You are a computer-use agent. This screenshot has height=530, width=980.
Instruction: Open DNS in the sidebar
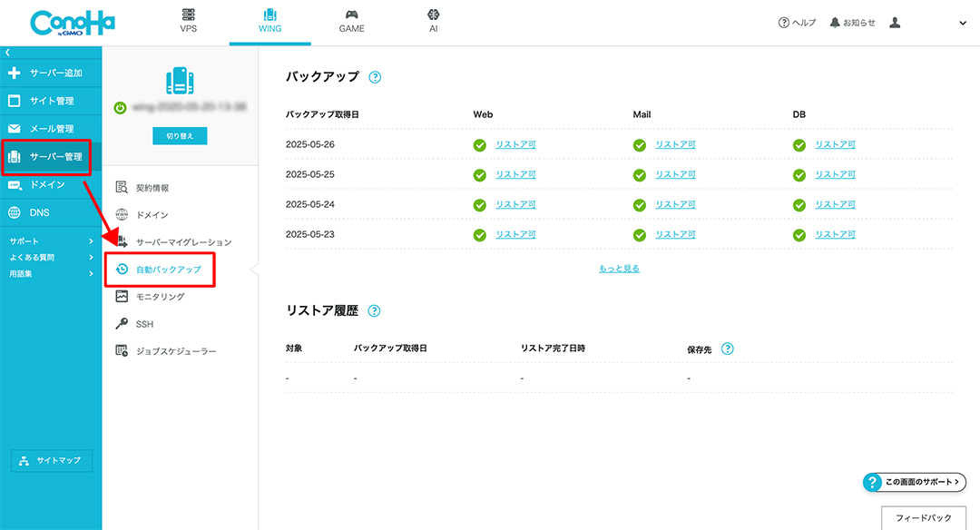pyautogui.click(x=51, y=212)
